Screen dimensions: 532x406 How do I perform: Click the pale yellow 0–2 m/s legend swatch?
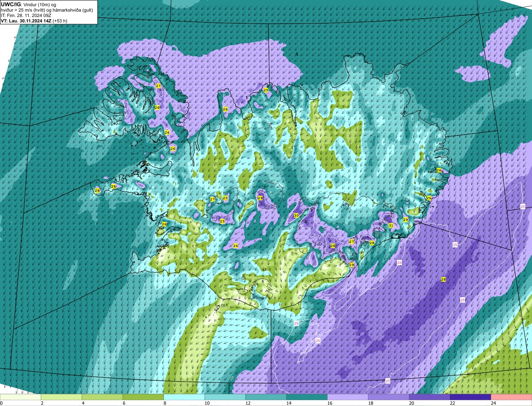coord(20,397)
